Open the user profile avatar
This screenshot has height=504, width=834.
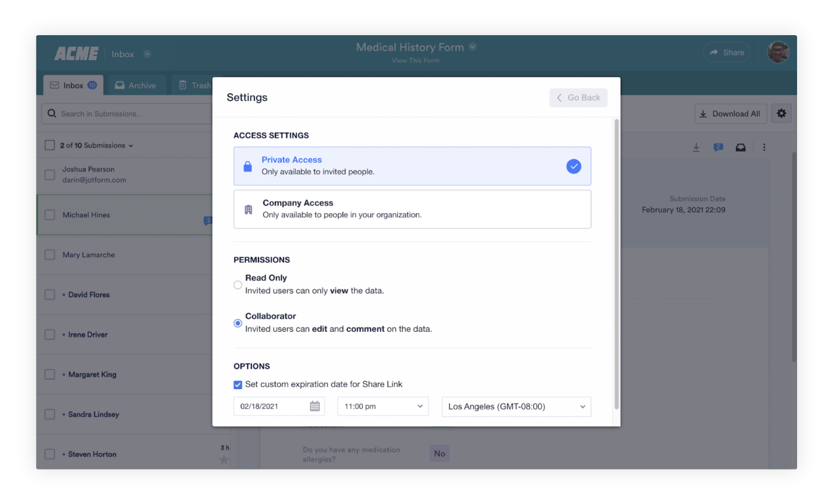tap(778, 52)
